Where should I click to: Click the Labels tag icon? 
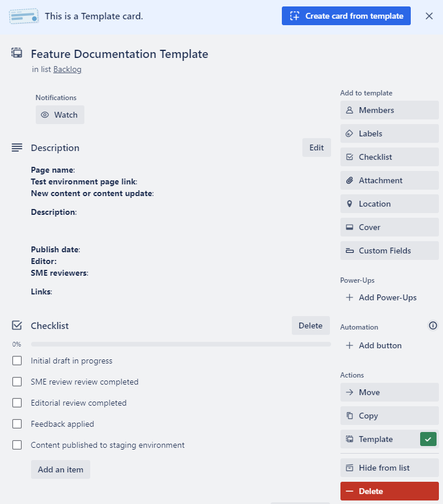pyautogui.click(x=350, y=133)
